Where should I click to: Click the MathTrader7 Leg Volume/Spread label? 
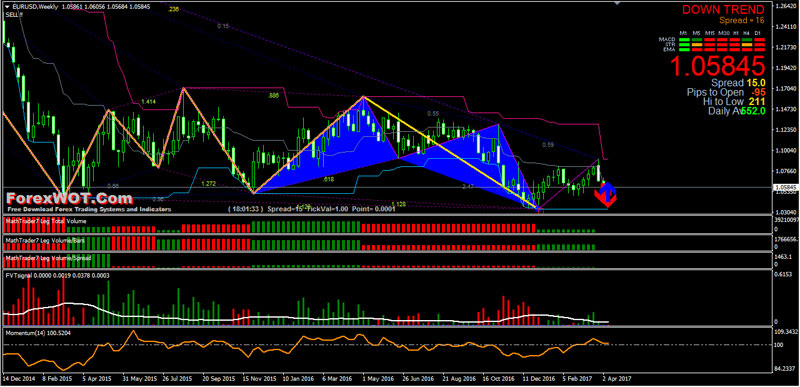tap(48, 258)
